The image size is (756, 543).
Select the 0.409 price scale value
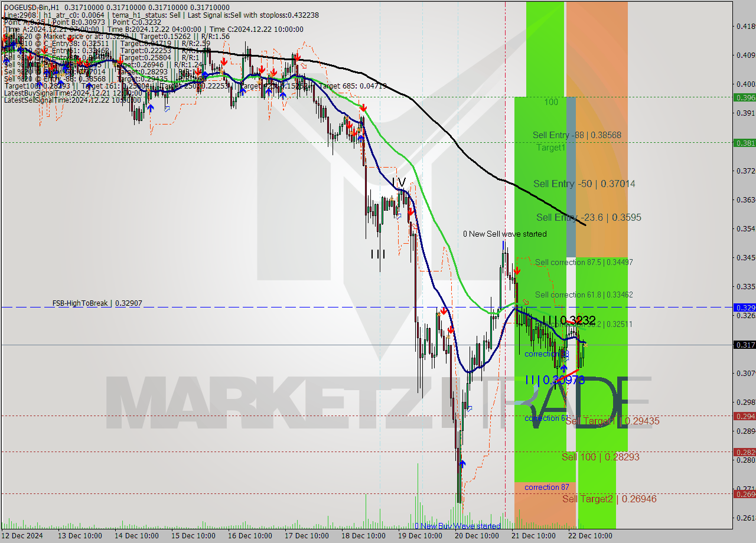point(745,55)
